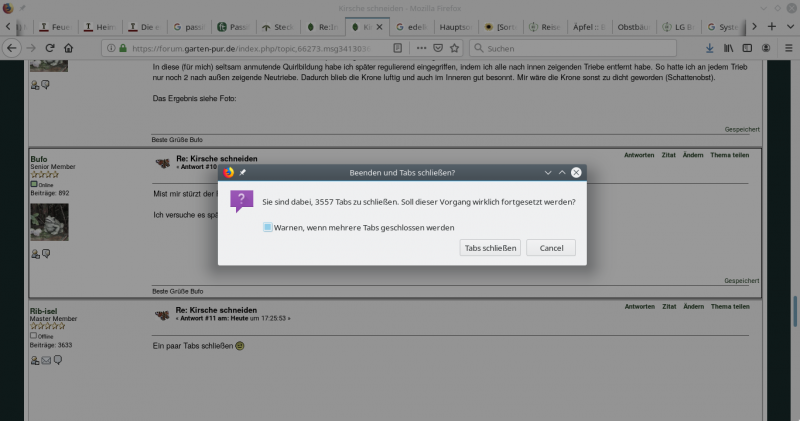Image resolution: width=800 pixels, height=421 pixels.
Task: Expand the list-all-tabs dropdown arrow
Action: click(789, 26)
